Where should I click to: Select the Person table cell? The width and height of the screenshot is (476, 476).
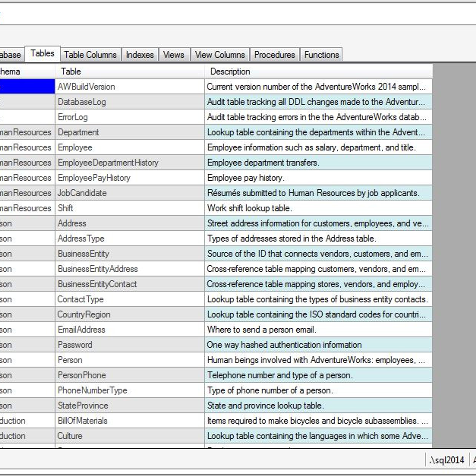point(130,360)
